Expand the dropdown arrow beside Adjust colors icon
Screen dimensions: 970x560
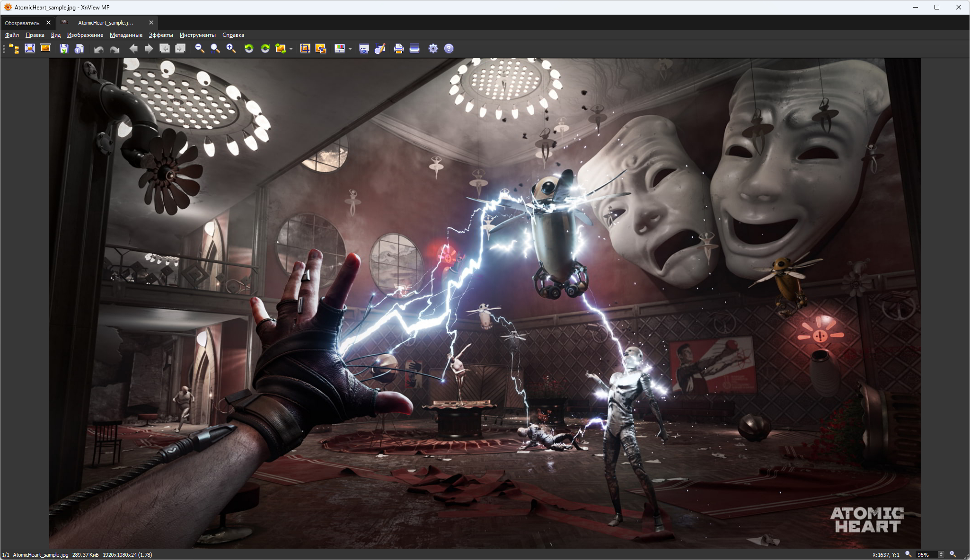[350, 49]
